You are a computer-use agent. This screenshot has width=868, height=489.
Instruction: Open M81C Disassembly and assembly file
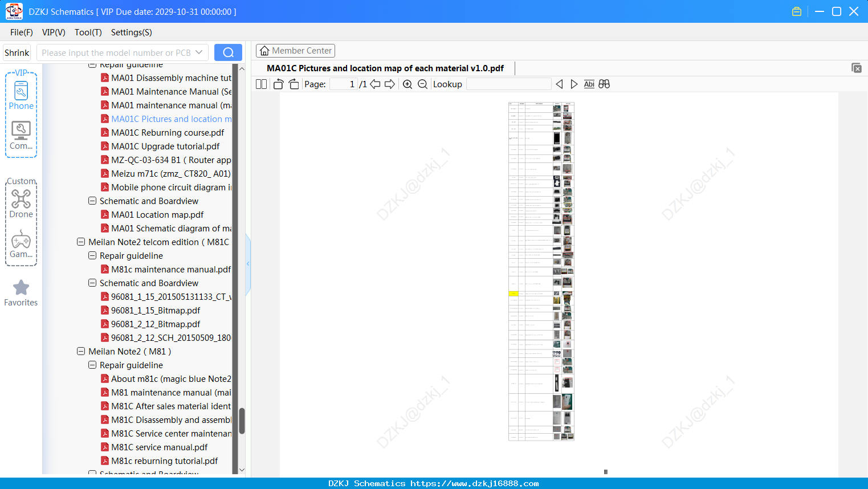[171, 420]
